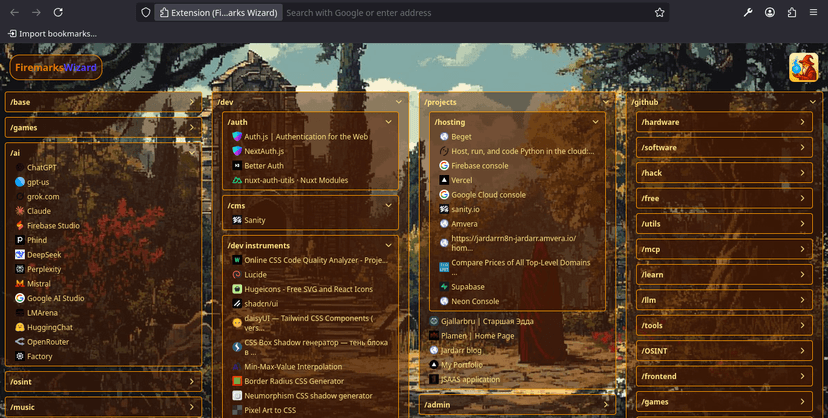The width and height of the screenshot is (828, 418).
Task: Open the Better Auth bookmark
Action: [263, 165]
